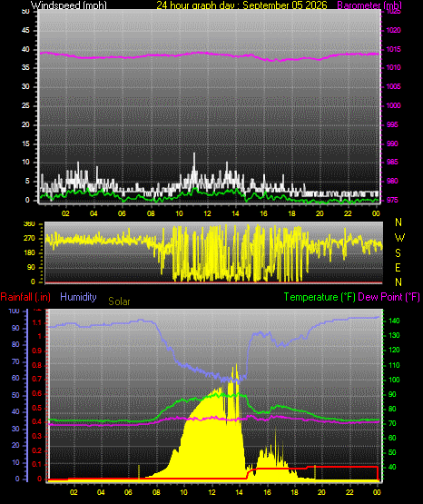
Task: Click the 975 value on barometer axis
Action: click(392, 200)
